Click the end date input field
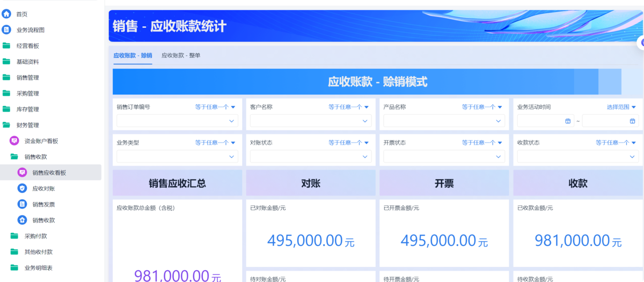Viewport: 644px width, 282px height. point(610,121)
